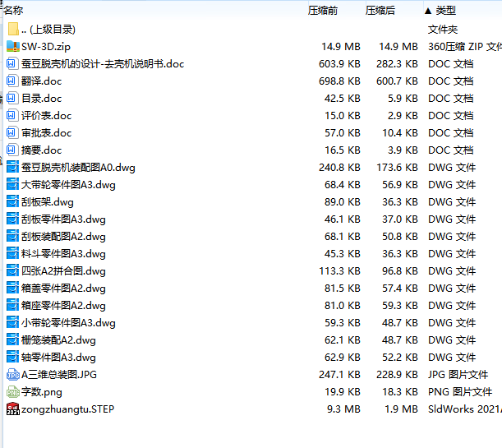
Task: Click the 类型 column header
Action: (445, 11)
